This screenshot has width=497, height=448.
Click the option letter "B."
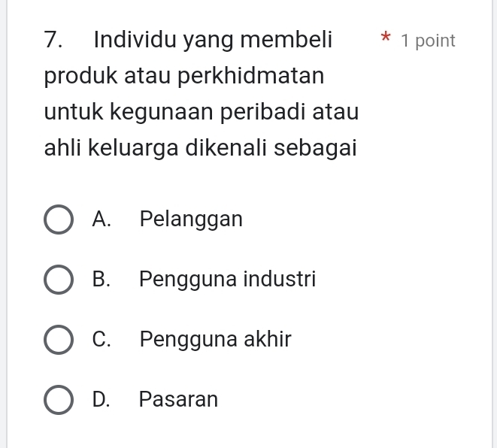(x=102, y=279)
